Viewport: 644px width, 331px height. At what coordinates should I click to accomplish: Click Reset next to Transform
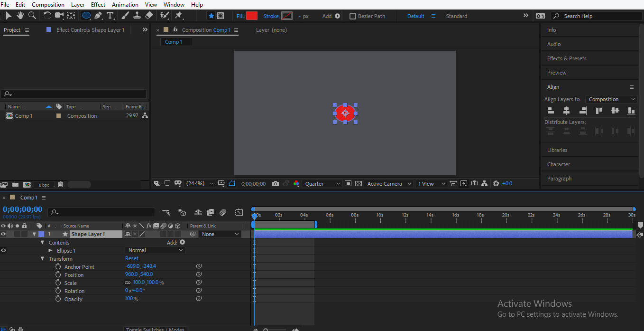[x=132, y=258]
